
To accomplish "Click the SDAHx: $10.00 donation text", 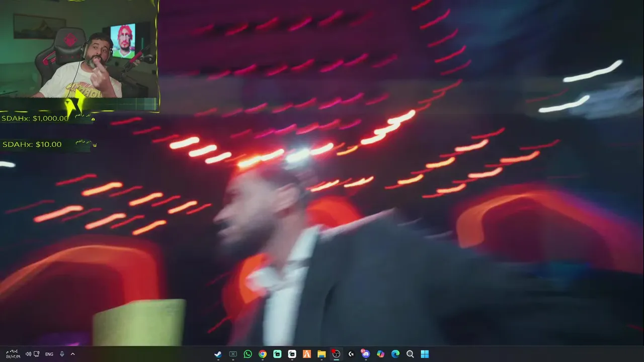I will [32, 144].
